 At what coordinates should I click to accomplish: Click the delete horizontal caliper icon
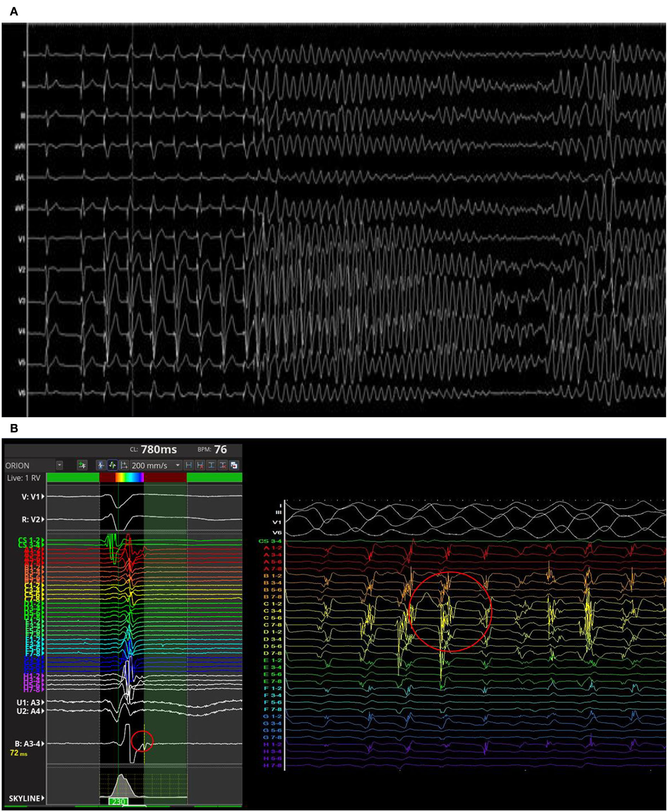tap(201, 466)
